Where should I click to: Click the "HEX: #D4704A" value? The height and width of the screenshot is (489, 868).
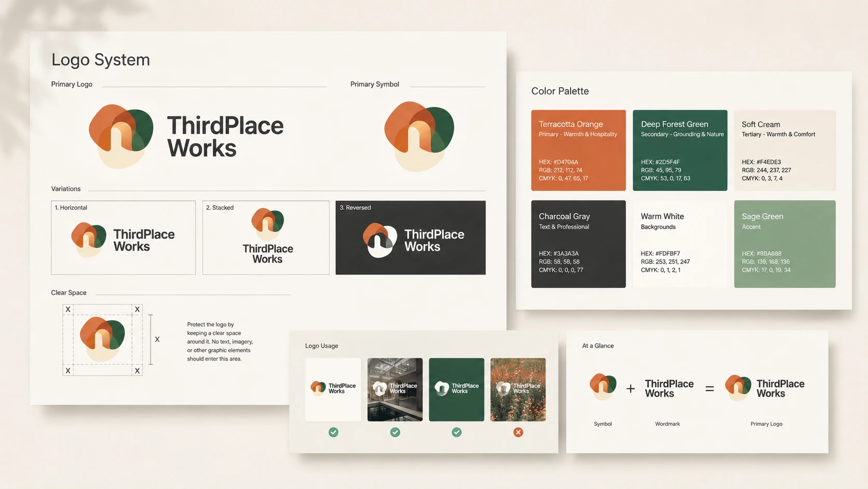pos(558,162)
